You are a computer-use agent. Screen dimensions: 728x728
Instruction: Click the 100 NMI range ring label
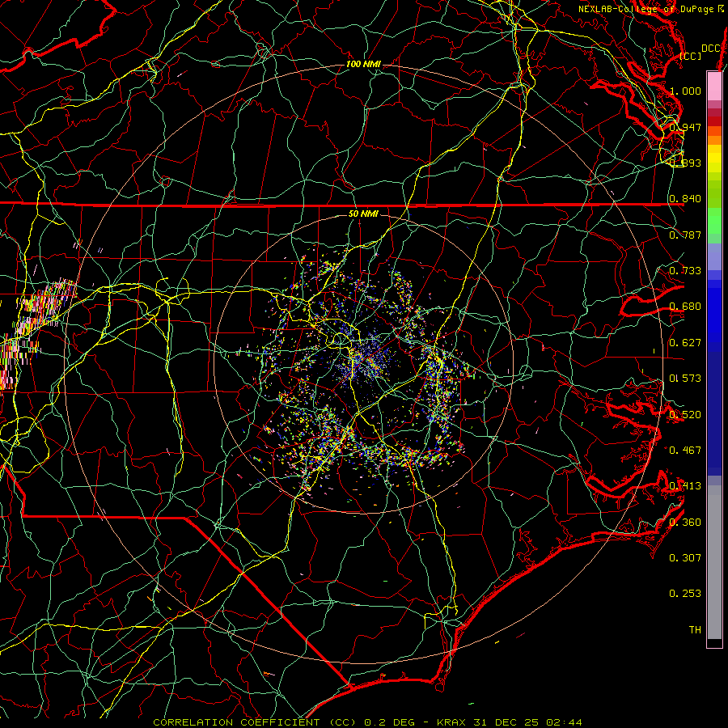point(363,64)
